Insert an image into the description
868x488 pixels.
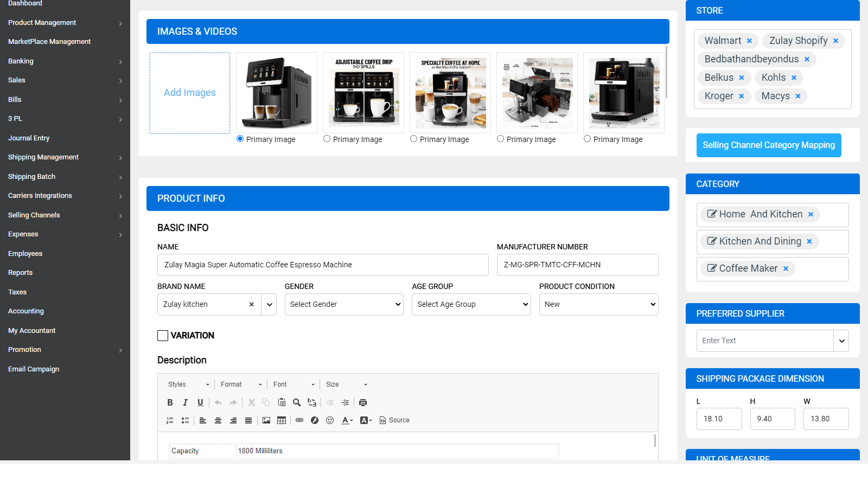pos(266,420)
